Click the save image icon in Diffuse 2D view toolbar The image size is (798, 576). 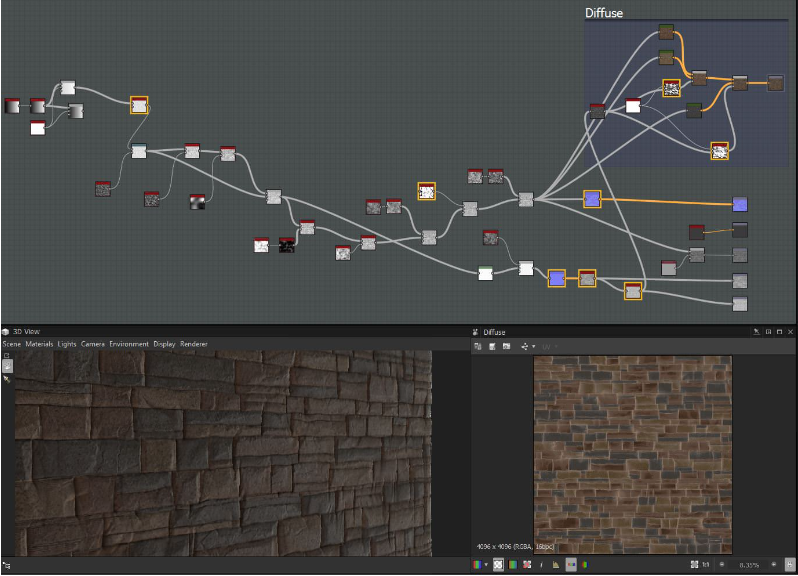click(x=492, y=347)
